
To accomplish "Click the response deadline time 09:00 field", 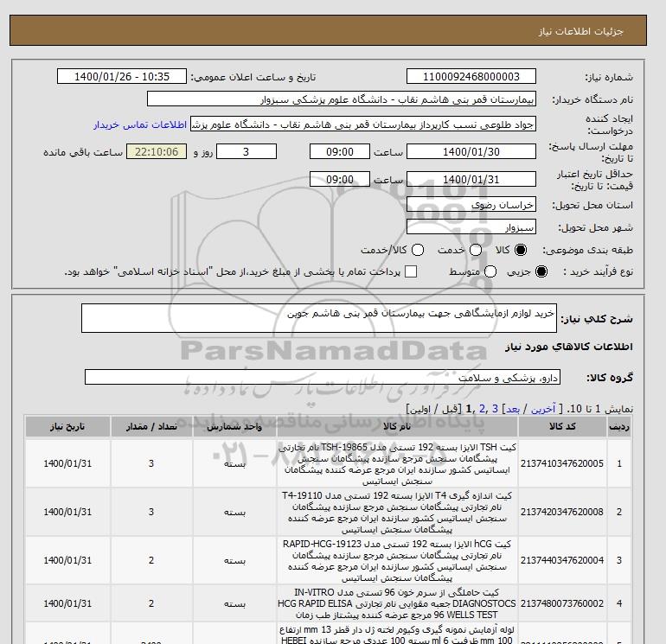I will (x=340, y=151).
